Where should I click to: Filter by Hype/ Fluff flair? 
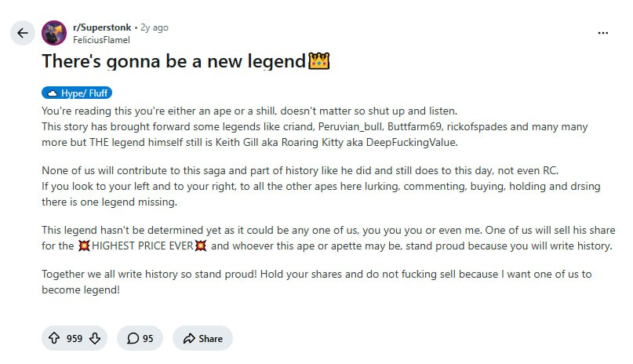pos(77,93)
